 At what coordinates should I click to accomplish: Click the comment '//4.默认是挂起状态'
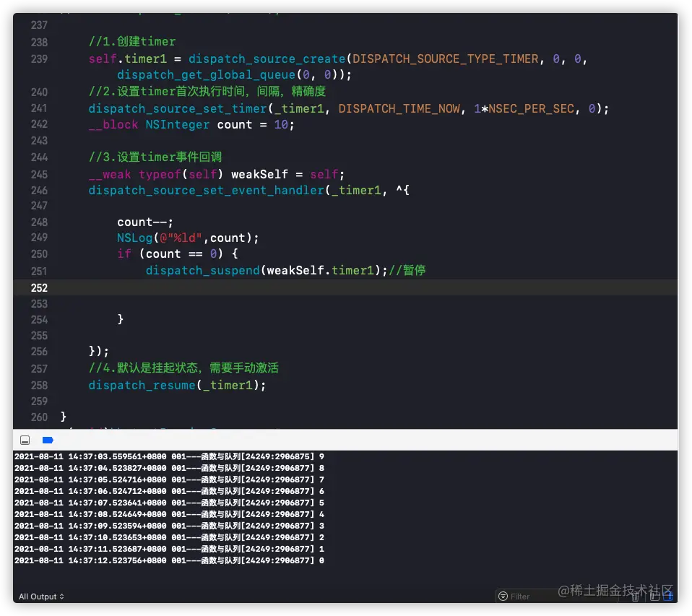point(143,368)
